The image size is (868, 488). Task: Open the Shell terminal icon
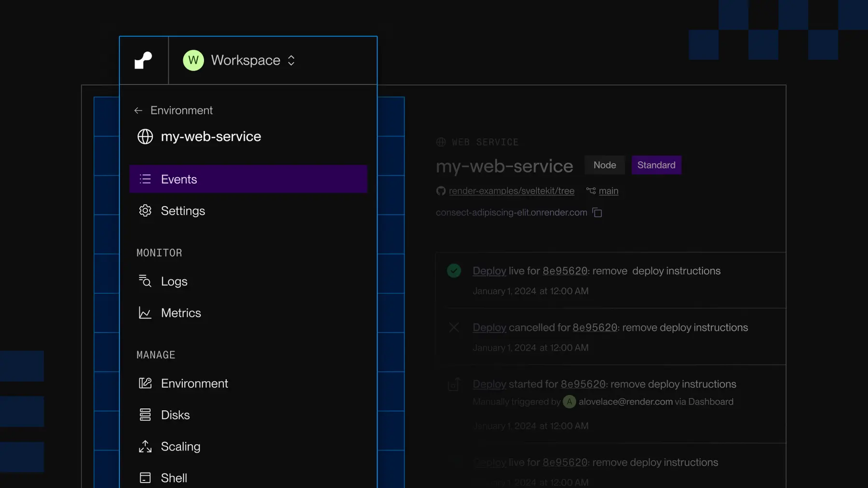(145, 477)
